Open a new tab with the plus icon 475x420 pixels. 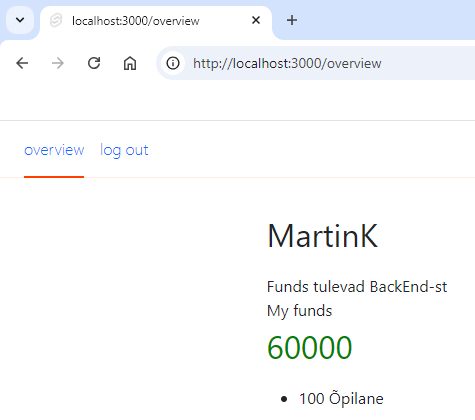(292, 20)
